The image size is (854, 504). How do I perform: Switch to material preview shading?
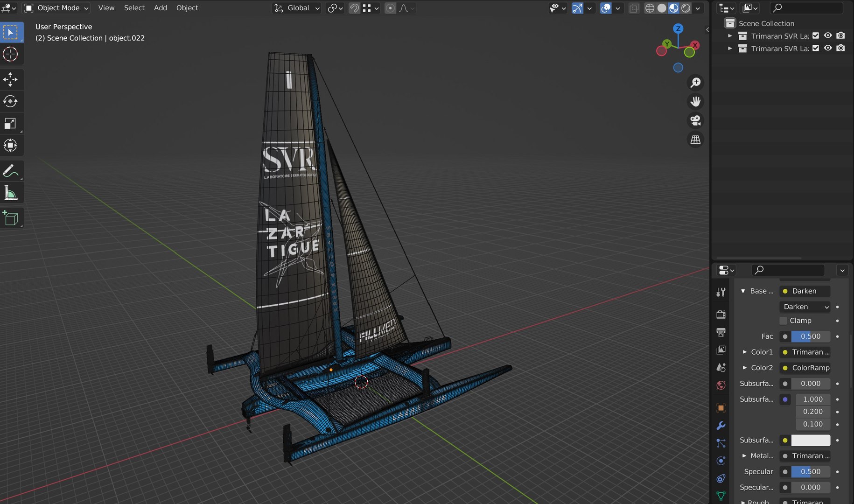tap(674, 8)
